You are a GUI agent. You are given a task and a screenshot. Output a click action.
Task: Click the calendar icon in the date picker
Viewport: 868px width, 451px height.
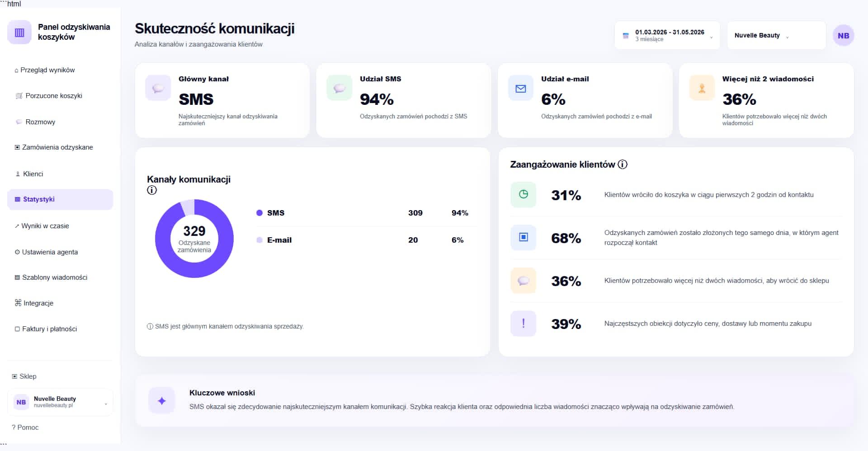coord(626,36)
